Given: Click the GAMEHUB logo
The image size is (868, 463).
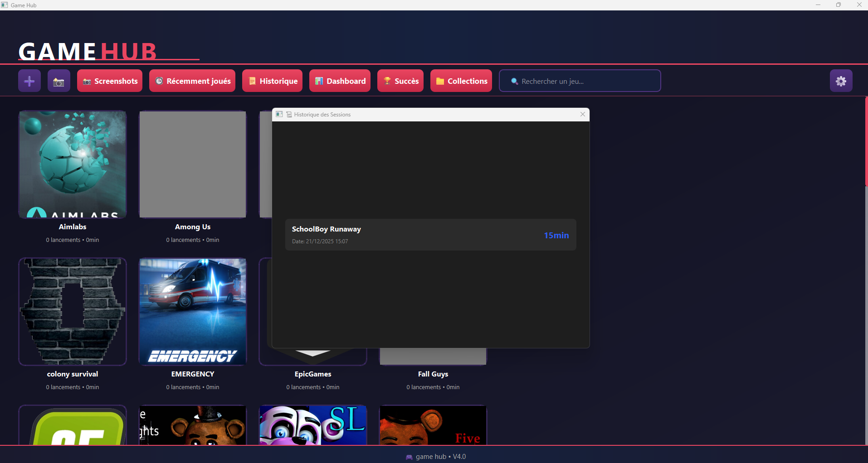Looking at the screenshot, I should coord(88,51).
